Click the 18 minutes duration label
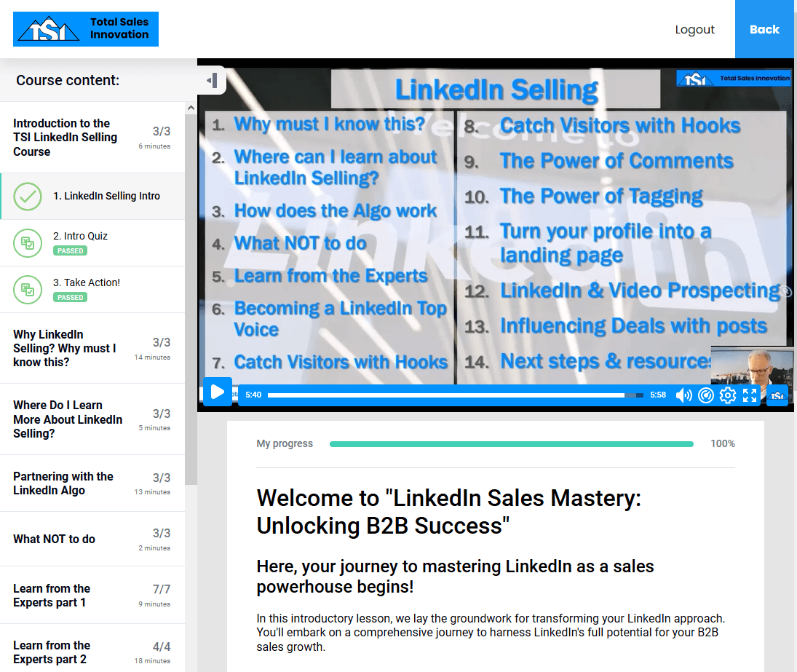 (152, 661)
